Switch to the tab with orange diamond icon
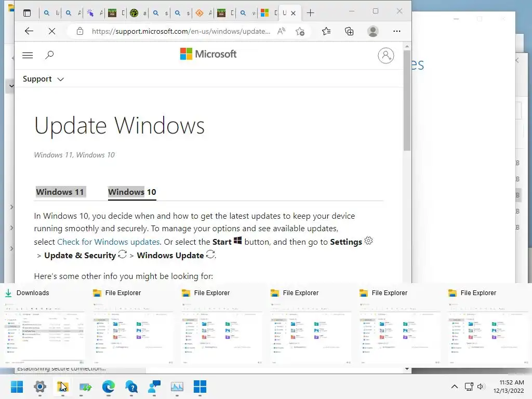 pos(204,13)
